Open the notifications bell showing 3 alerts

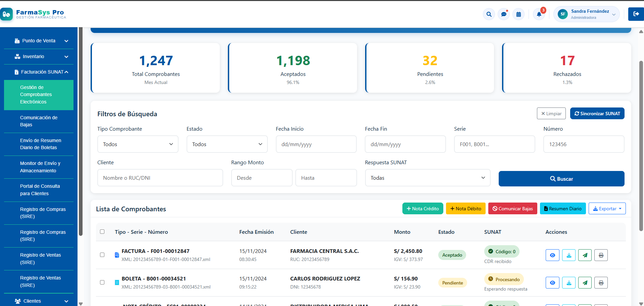tap(539, 14)
